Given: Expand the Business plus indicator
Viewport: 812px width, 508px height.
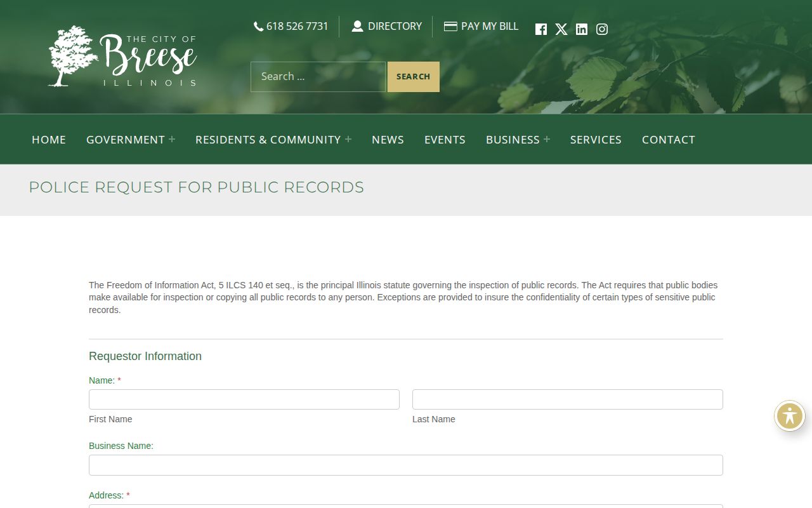Looking at the screenshot, I should pos(547,139).
